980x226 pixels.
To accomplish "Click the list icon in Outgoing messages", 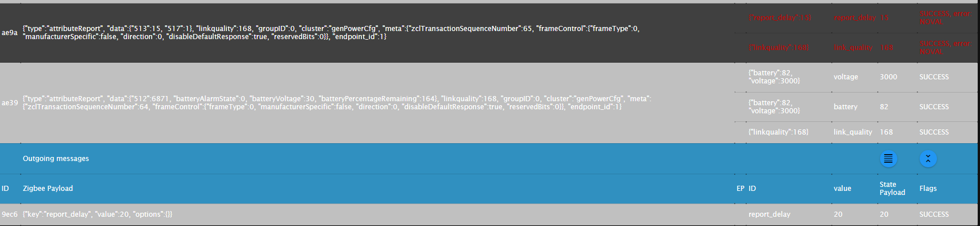I will click(888, 159).
